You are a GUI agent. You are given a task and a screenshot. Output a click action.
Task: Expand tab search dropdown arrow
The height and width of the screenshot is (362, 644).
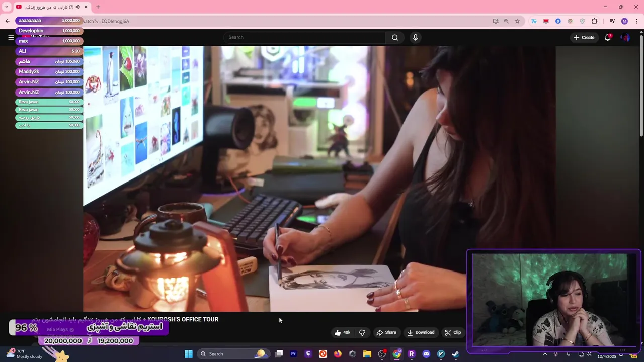tap(7, 7)
